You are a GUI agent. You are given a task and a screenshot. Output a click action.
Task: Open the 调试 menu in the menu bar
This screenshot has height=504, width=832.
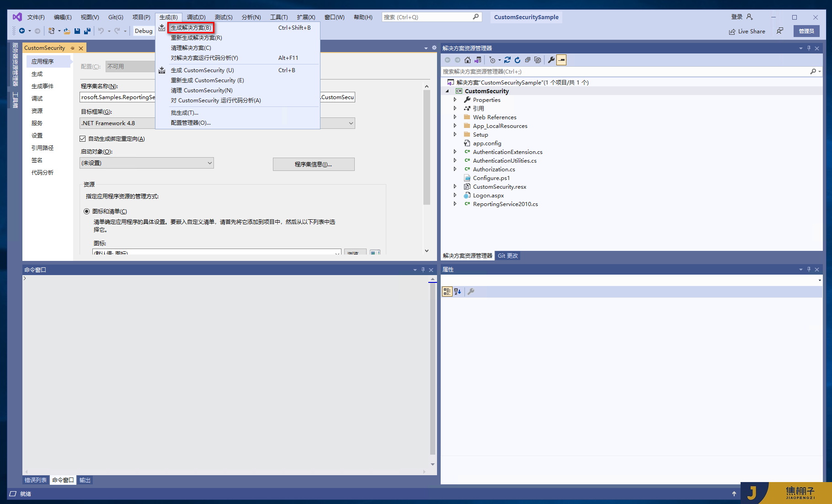pos(196,17)
